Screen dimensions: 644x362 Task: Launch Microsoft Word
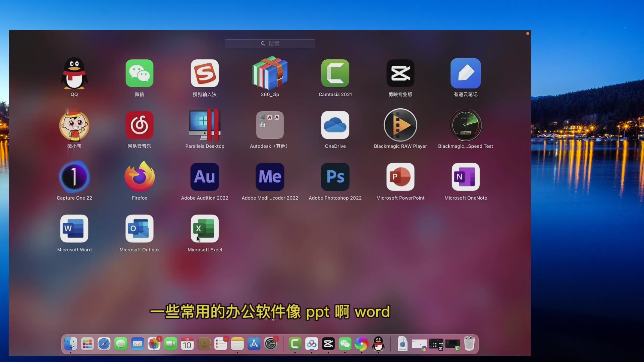(74, 229)
